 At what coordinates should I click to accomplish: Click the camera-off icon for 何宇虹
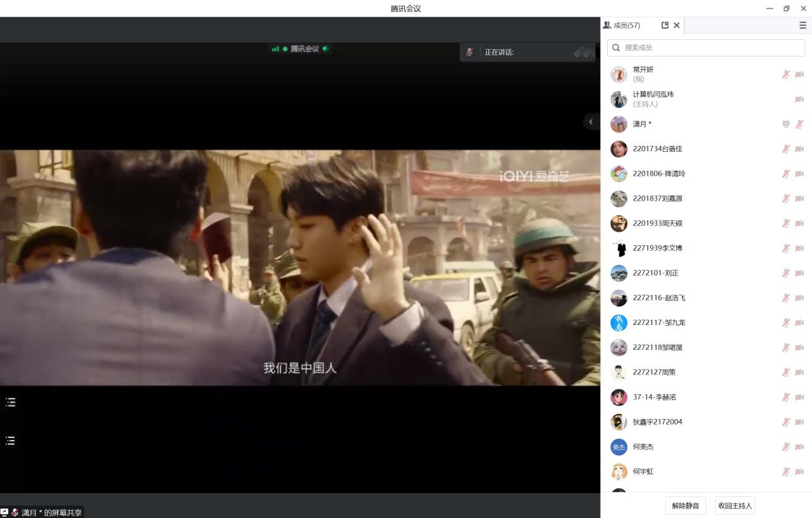(x=799, y=472)
